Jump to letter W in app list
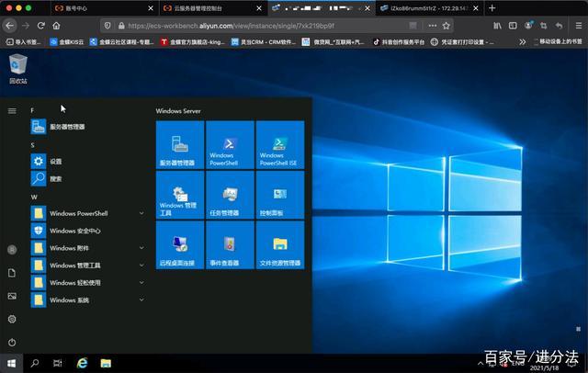This screenshot has width=588, height=373. point(34,197)
